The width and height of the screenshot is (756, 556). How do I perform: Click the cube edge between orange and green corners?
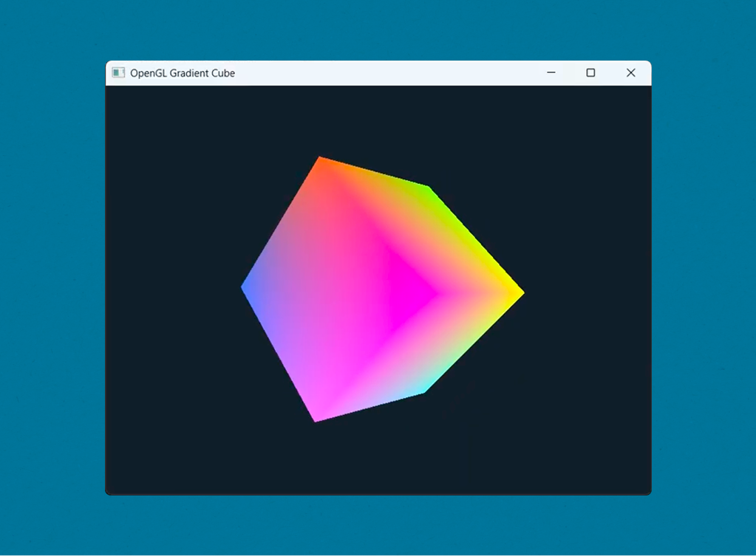[x=373, y=173]
